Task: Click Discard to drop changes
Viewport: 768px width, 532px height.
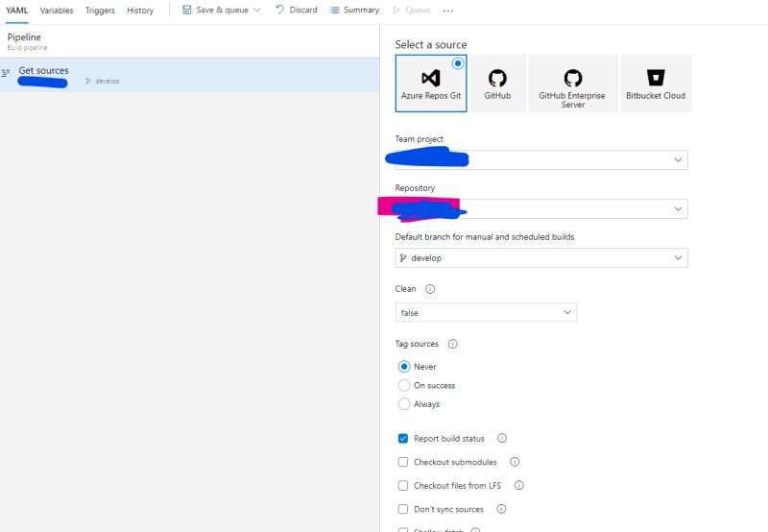Action: click(x=303, y=10)
